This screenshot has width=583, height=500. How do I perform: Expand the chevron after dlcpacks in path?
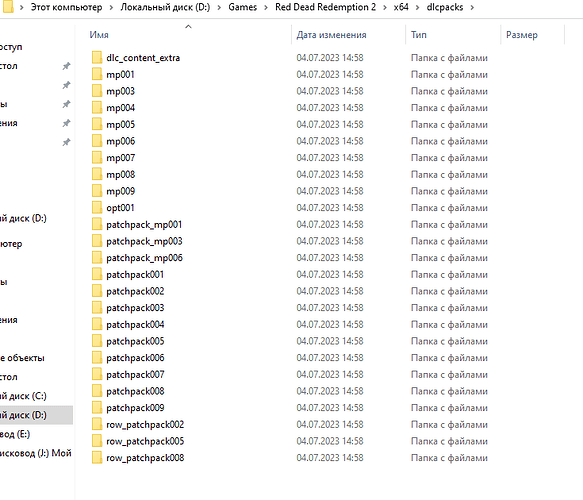point(472,7)
